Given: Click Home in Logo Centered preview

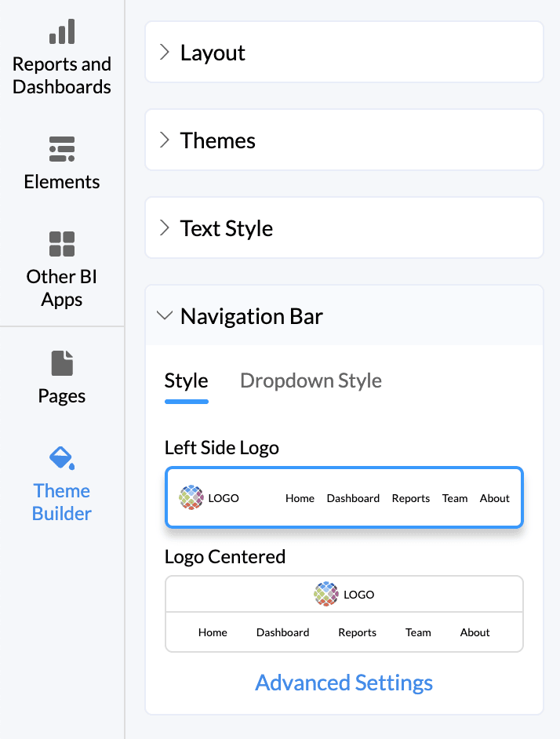Looking at the screenshot, I should tap(213, 632).
